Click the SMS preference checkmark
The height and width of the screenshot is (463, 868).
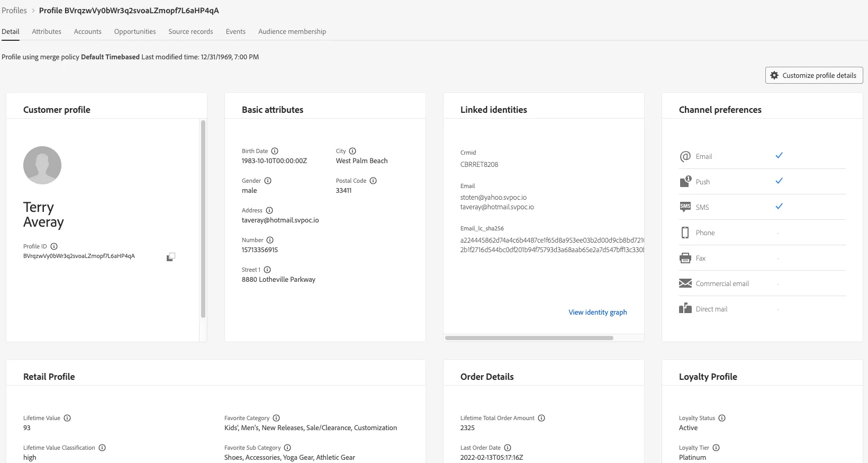point(779,206)
